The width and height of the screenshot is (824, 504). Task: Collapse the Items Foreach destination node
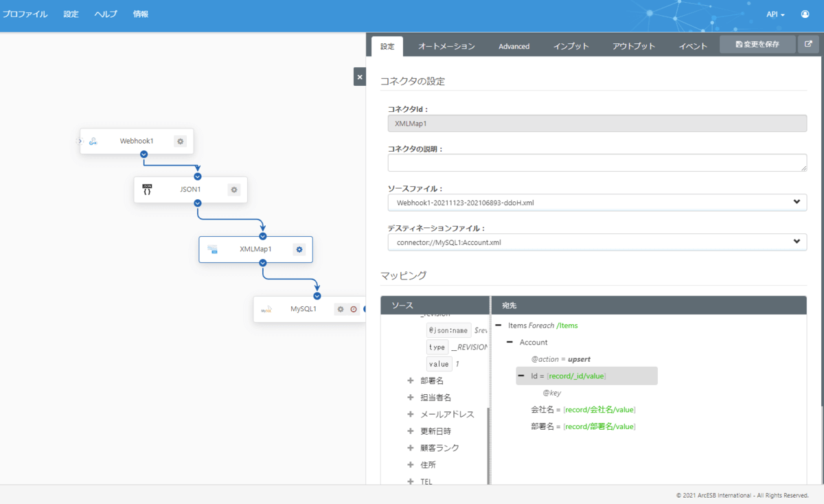[498, 325]
